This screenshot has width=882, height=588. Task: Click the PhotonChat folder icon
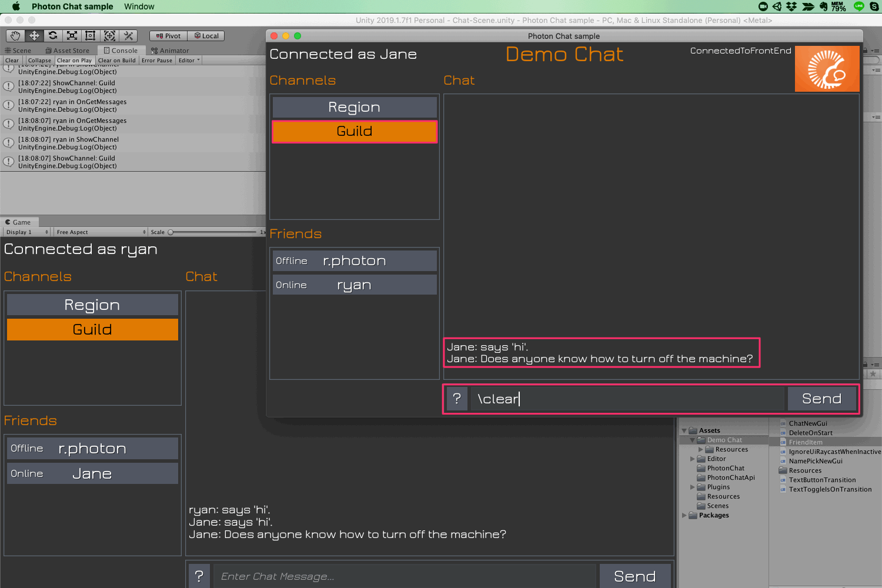pos(701,468)
